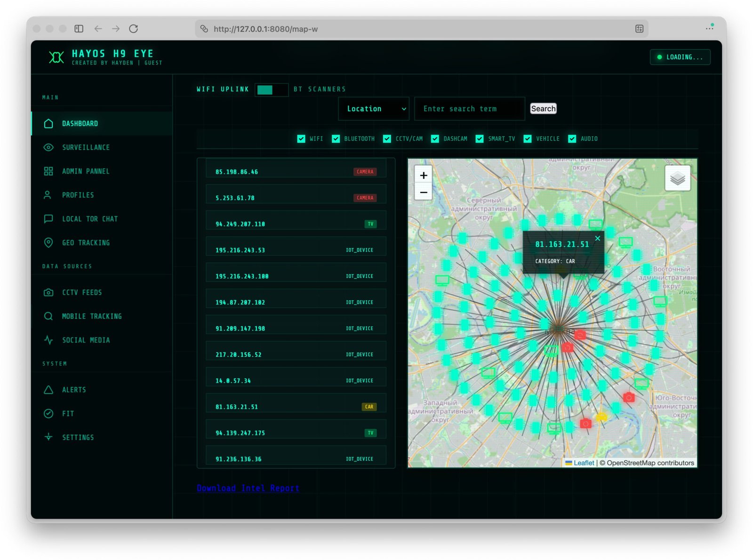The width and height of the screenshot is (753, 560).
Task: Open the Dashboard menu item
Action: coord(102,123)
